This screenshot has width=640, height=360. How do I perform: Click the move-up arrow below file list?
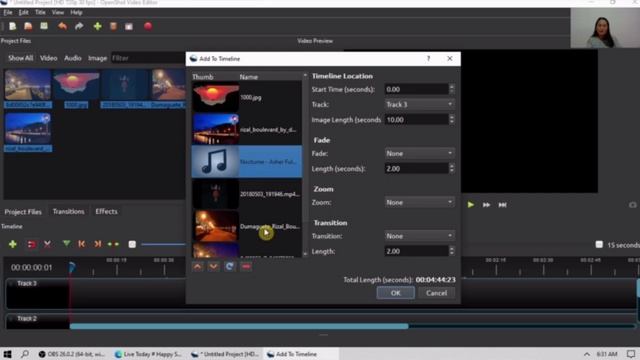click(198, 267)
